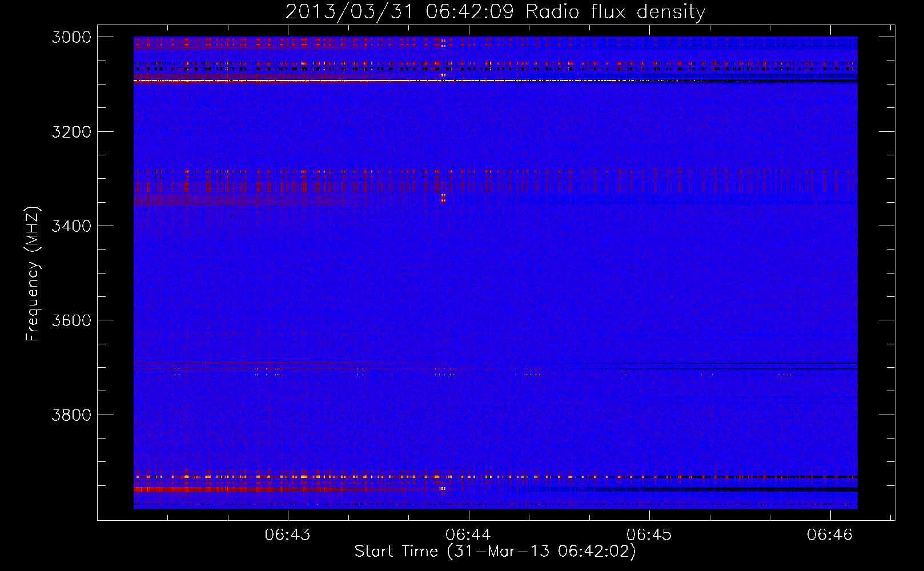Click the 3600 frequency tick label

(71, 320)
